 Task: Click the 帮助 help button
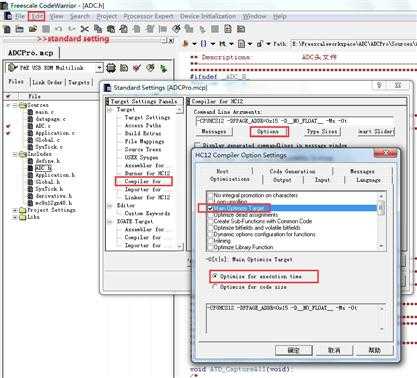pos(375,350)
